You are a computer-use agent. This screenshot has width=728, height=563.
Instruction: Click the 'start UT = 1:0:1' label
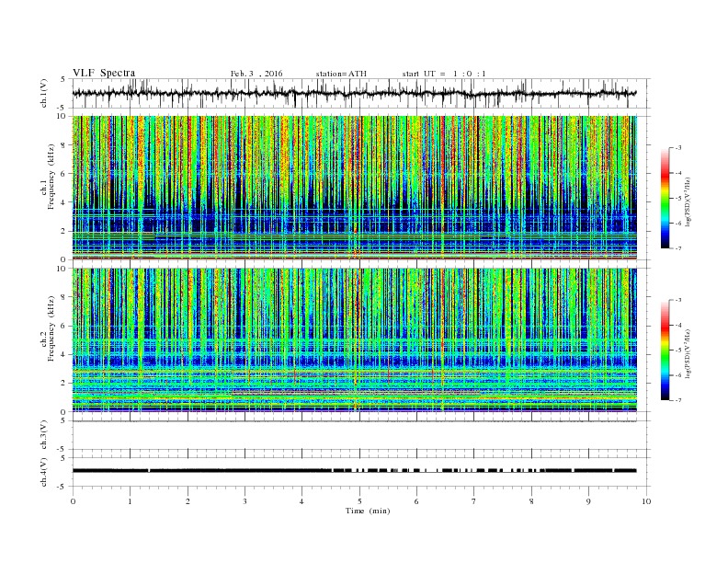pos(444,74)
